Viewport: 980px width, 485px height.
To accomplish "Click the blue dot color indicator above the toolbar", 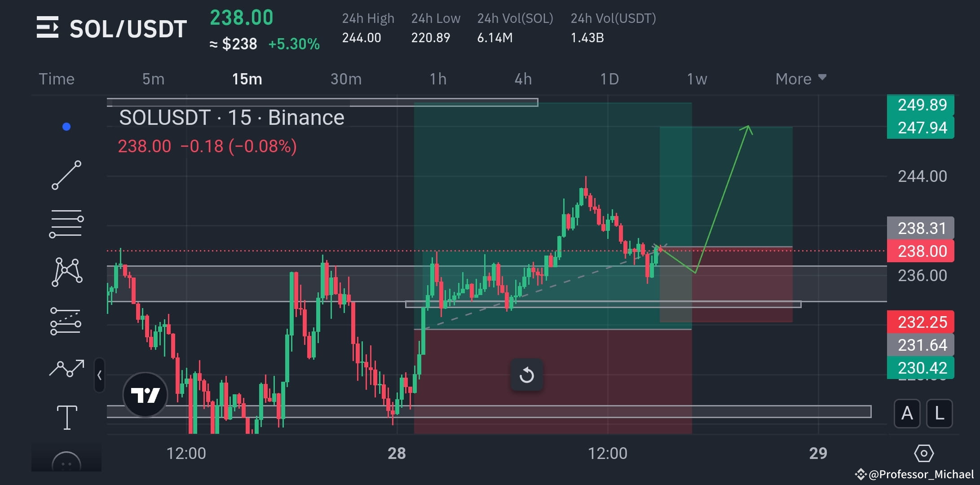I will [x=67, y=126].
